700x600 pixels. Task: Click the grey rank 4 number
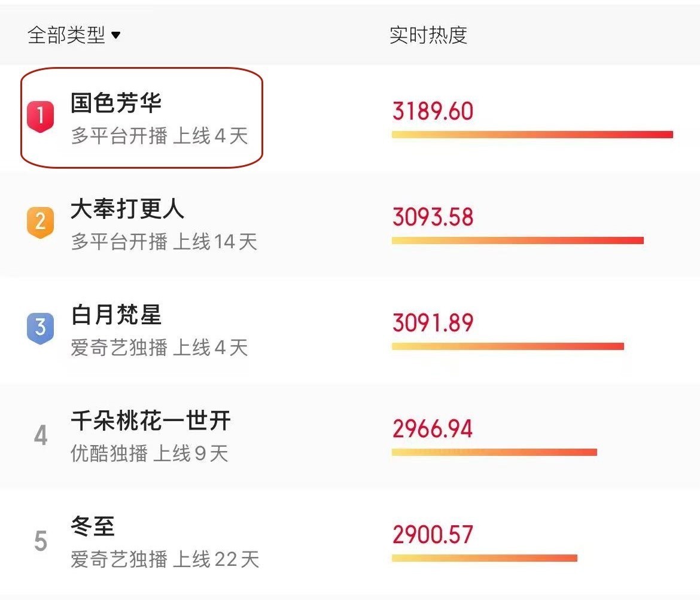[40, 435]
